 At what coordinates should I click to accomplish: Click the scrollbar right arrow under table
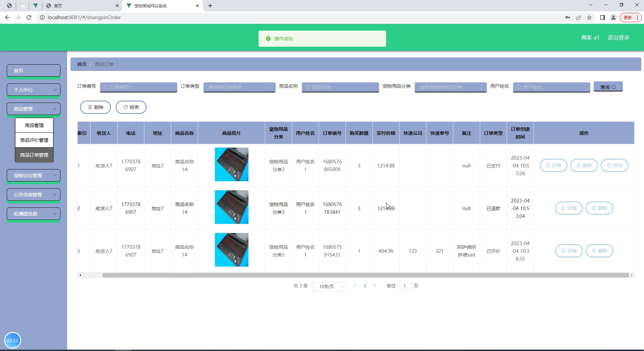coord(632,275)
